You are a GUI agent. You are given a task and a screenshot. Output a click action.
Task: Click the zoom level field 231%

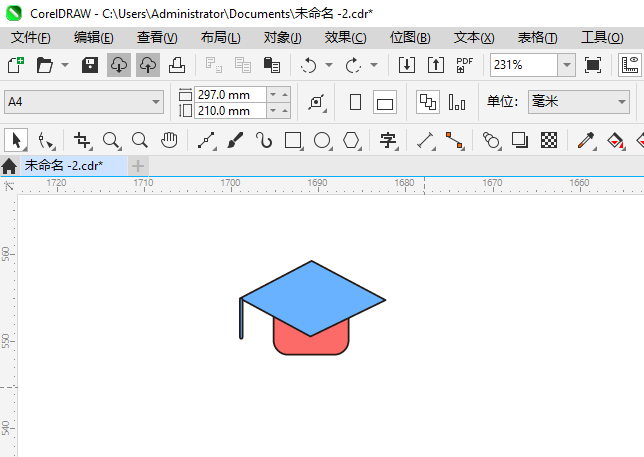[524, 65]
